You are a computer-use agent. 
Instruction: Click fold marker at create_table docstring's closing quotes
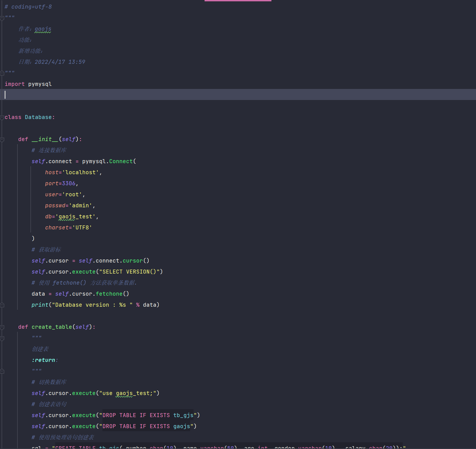[2, 371]
